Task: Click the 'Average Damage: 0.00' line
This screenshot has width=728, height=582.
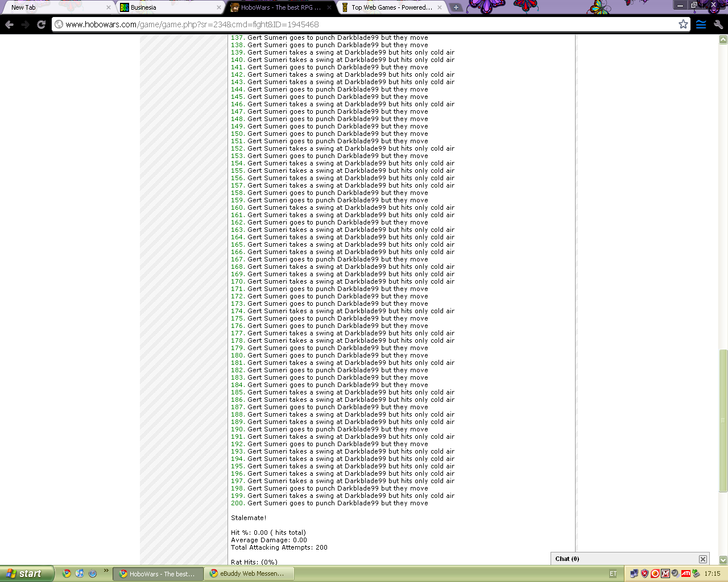Action: pyautogui.click(x=269, y=540)
